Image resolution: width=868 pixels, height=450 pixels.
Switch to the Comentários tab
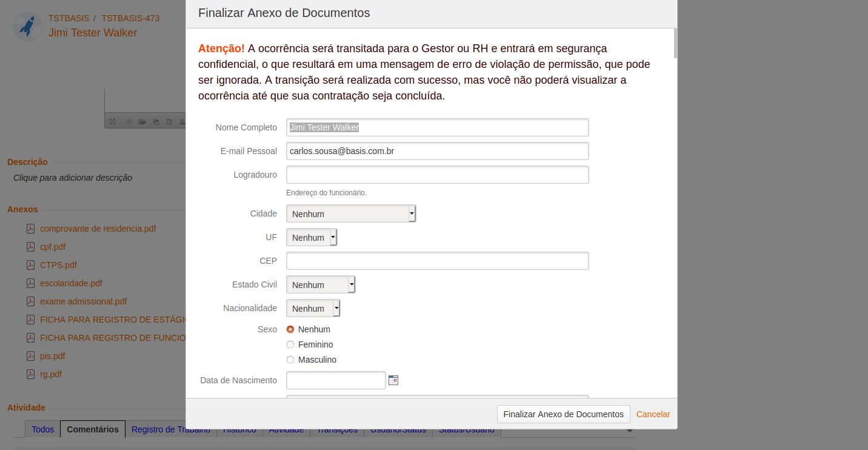tap(93, 429)
